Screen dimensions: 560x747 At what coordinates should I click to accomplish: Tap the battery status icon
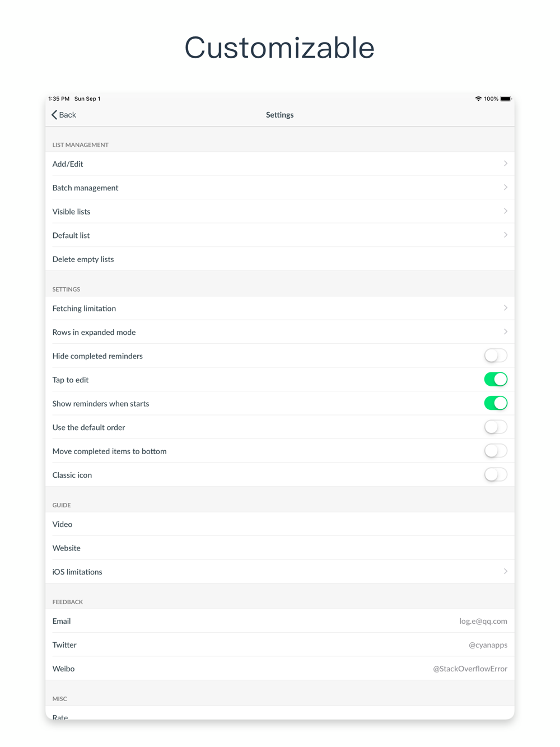(x=506, y=99)
